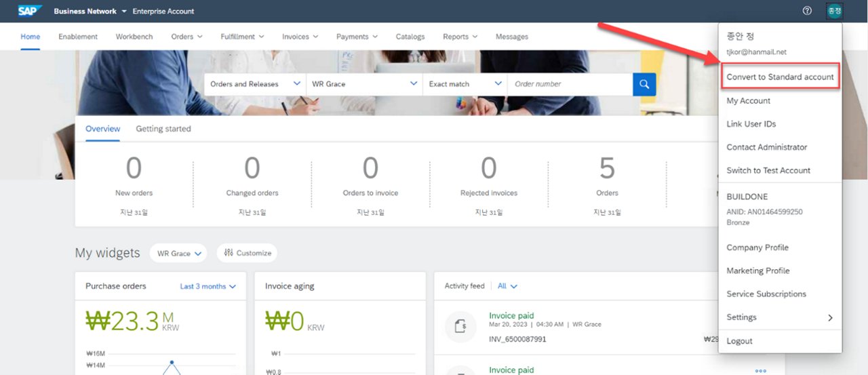Click the Order number search field
Viewport: 868px width, 375px height.
tap(570, 84)
